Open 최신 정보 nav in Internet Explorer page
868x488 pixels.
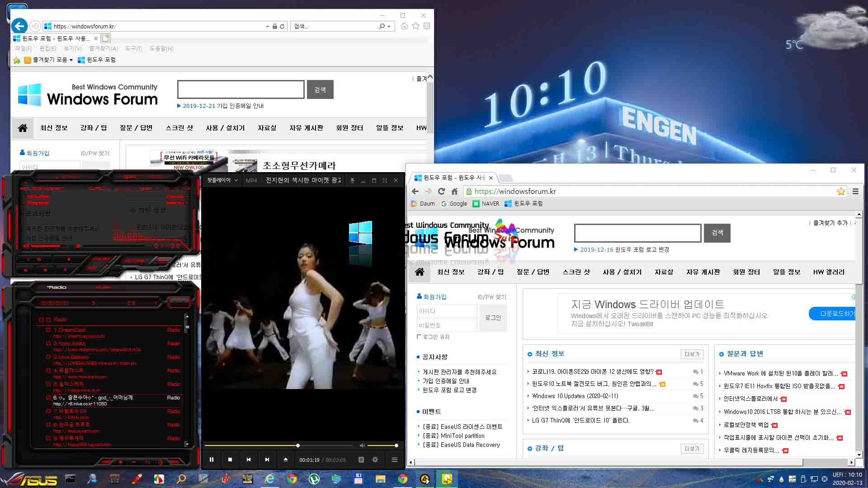tap(54, 128)
